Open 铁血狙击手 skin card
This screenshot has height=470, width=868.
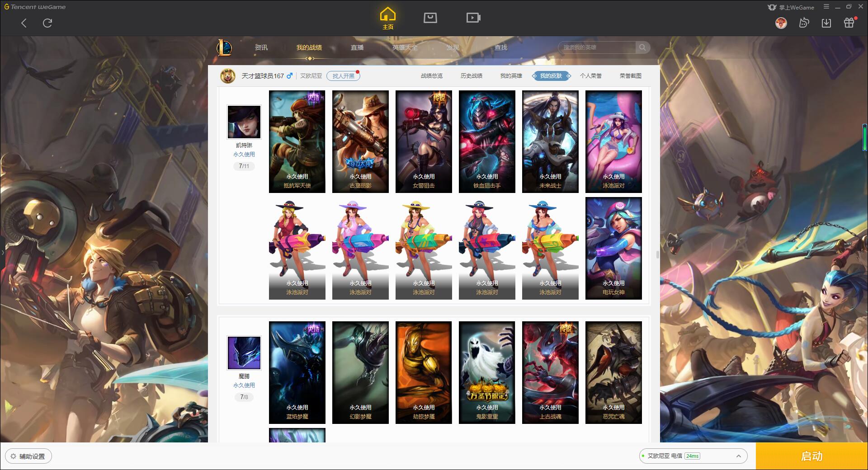pyautogui.click(x=487, y=141)
